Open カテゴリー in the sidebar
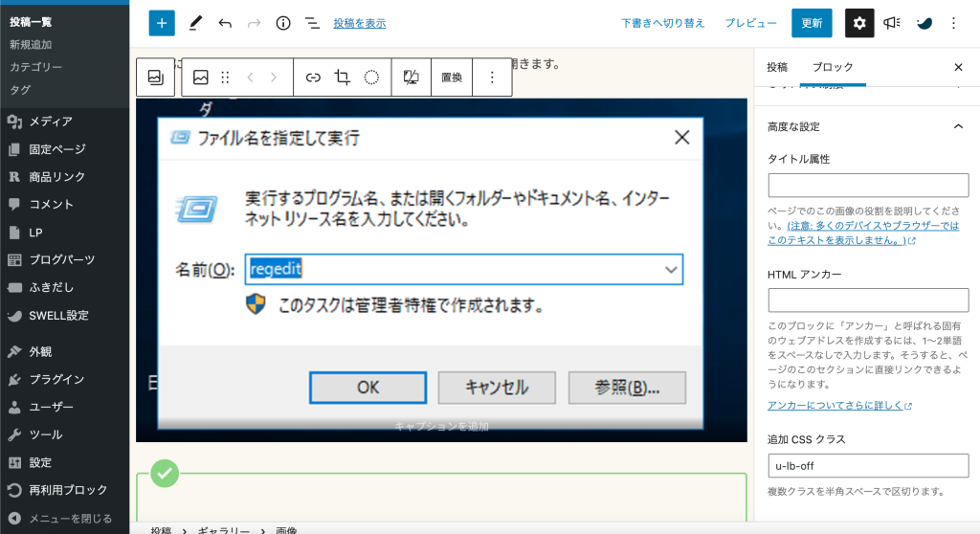Viewport: 980px width, 534px height. click(x=35, y=67)
